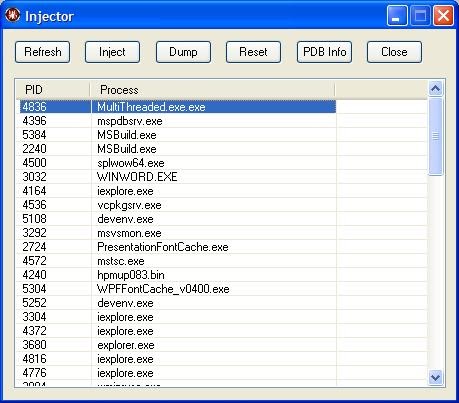Click the scrollbar up arrow
The height and width of the screenshot is (403, 459).
[x=436, y=89]
